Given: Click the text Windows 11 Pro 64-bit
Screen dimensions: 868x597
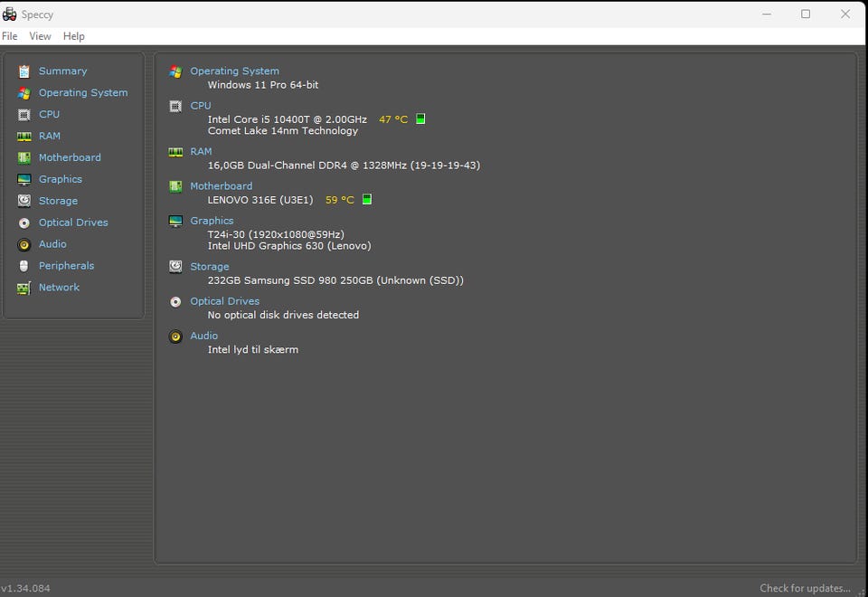Looking at the screenshot, I should point(263,85).
